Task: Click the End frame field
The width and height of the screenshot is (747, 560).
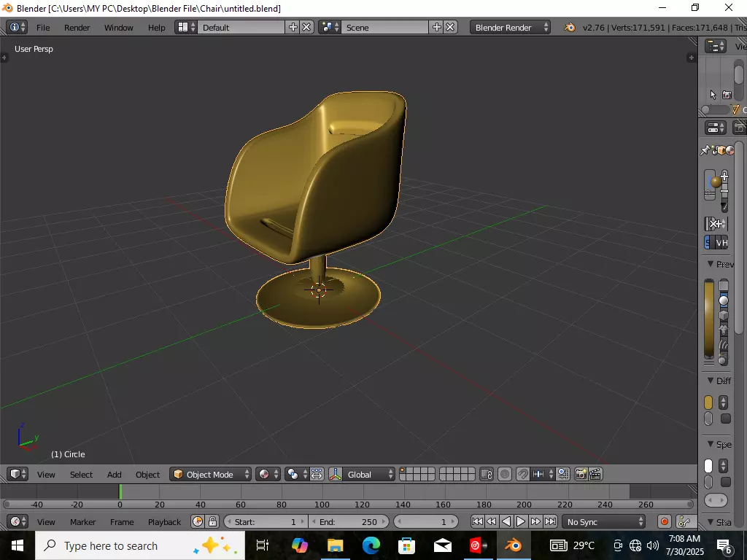Action: point(348,522)
